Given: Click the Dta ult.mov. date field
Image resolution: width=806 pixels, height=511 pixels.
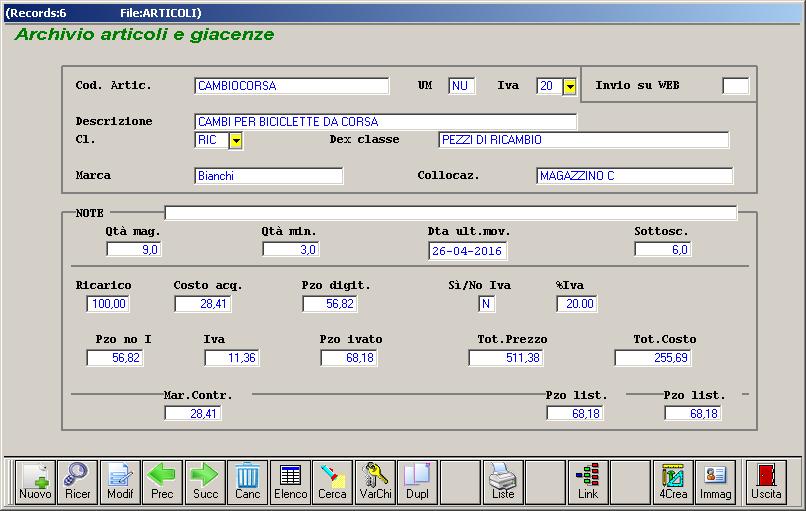Looking at the screenshot, I should pyautogui.click(x=467, y=251).
